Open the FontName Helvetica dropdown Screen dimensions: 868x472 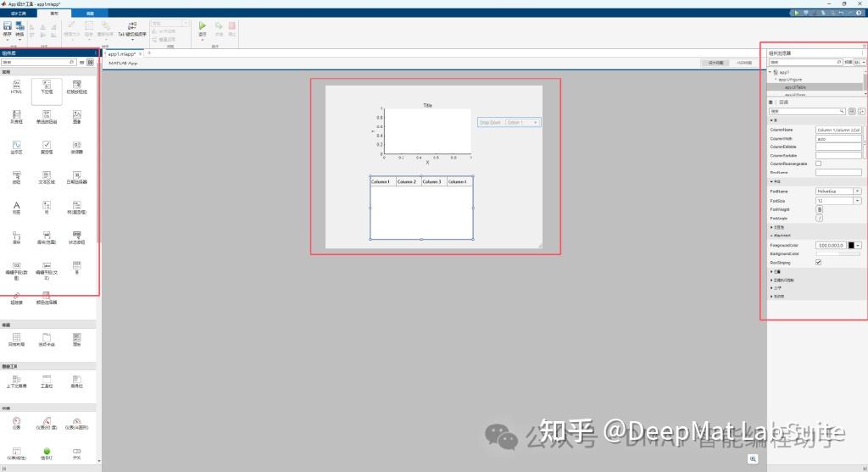(857, 191)
